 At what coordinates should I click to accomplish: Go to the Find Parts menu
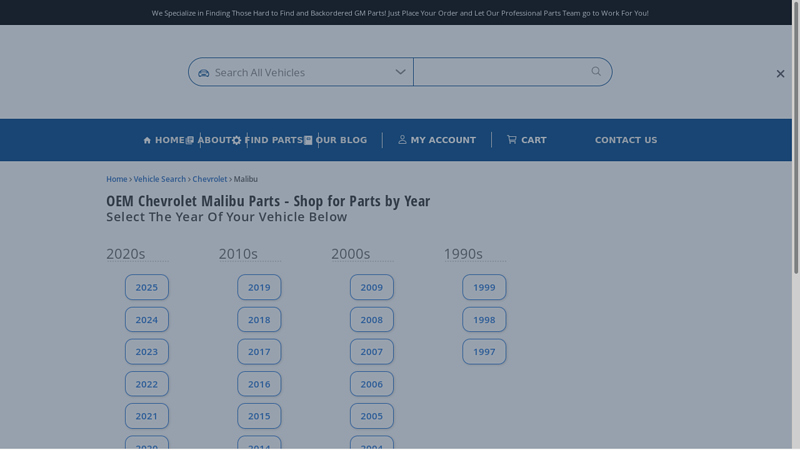tap(273, 140)
